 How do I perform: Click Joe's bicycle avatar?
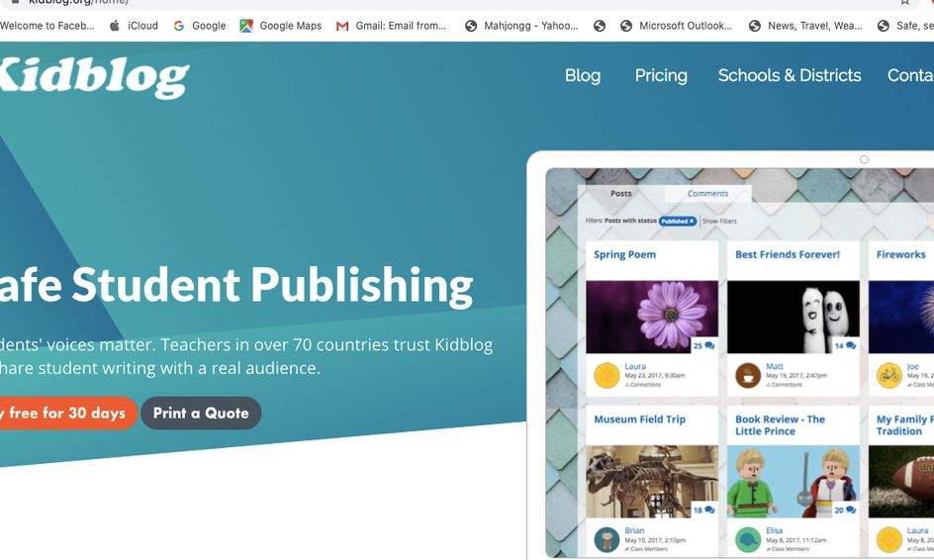tap(888, 376)
